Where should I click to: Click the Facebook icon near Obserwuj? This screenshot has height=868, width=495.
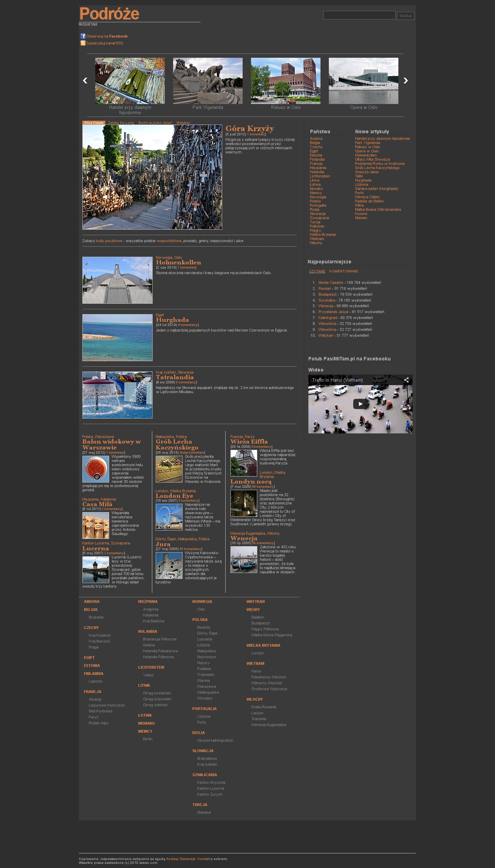point(83,36)
